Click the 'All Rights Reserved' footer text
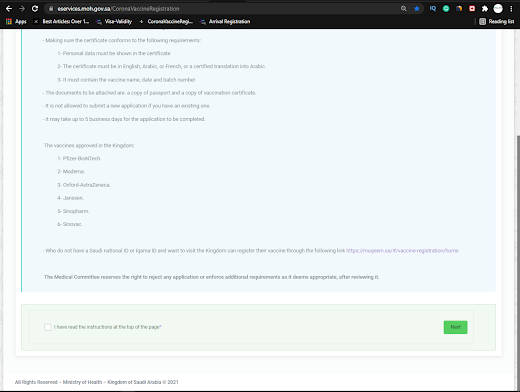Image resolution: width=520 pixels, height=392 pixels. pyautogui.click(x=97, y=382)
